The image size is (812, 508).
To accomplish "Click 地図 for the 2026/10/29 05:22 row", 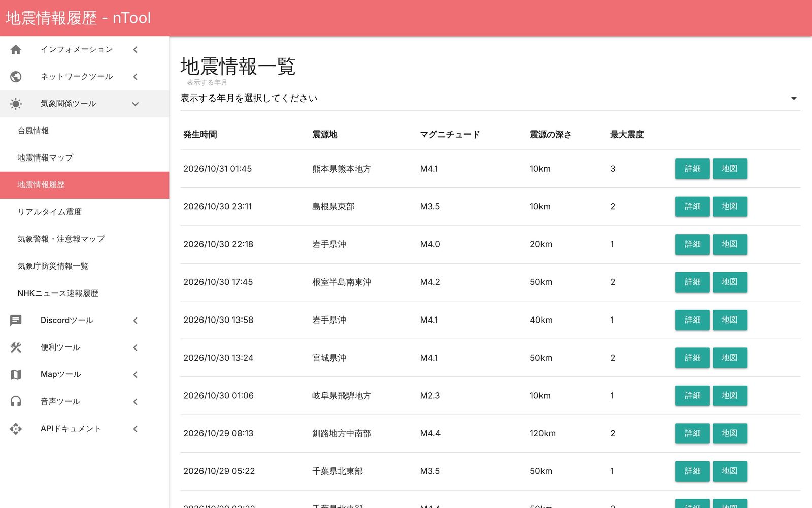I will click(729, 471).
